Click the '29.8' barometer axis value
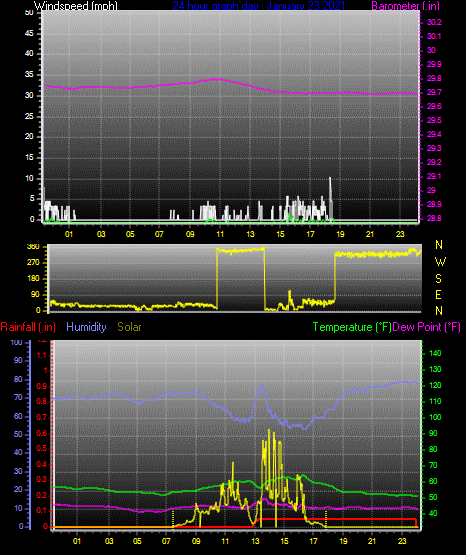Viewport: 466px width, 555px height. (434, 78)
